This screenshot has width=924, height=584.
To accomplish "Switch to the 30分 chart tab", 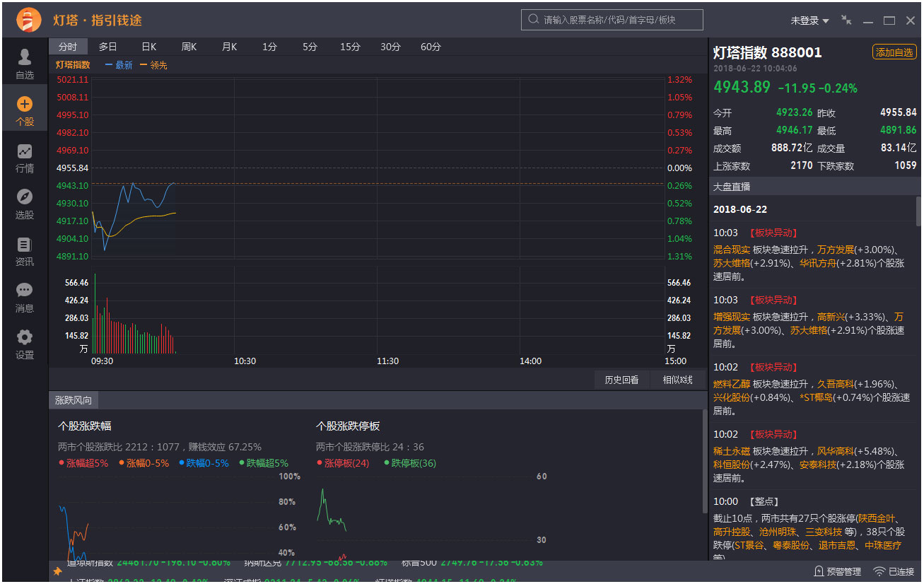I will (x=391, y=47).
